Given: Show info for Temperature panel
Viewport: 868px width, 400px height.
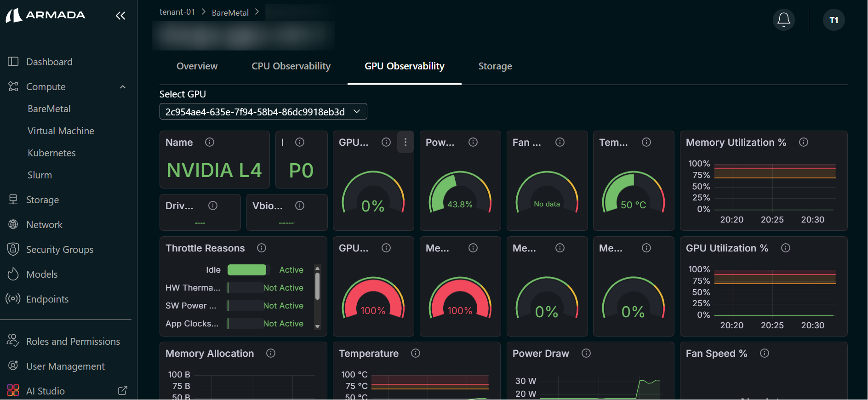Looking at the screenshot, I should point(416,353).
